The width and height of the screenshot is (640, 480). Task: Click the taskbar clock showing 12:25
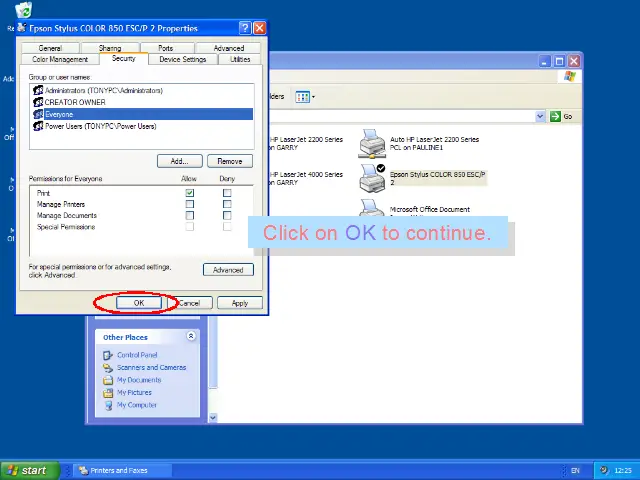623,470
